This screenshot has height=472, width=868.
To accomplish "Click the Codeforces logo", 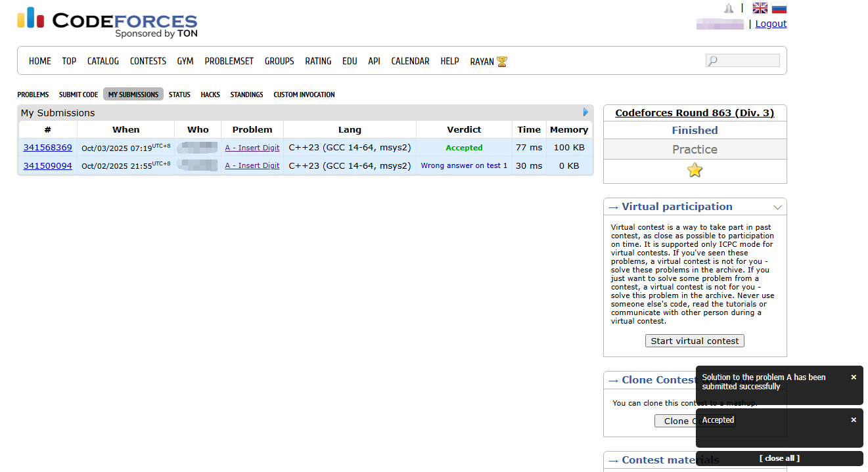I will pyautogui.click(x=107, y=22).
